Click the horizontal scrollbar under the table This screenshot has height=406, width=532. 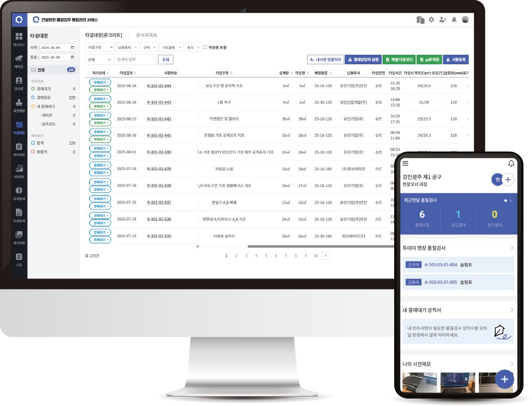319,246
